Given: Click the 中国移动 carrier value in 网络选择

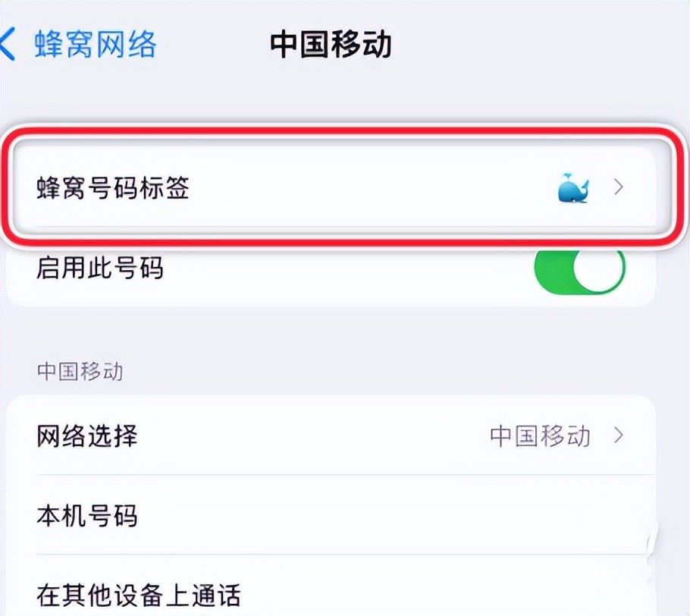Looking at the screenshot, I should tap(540, 435).
